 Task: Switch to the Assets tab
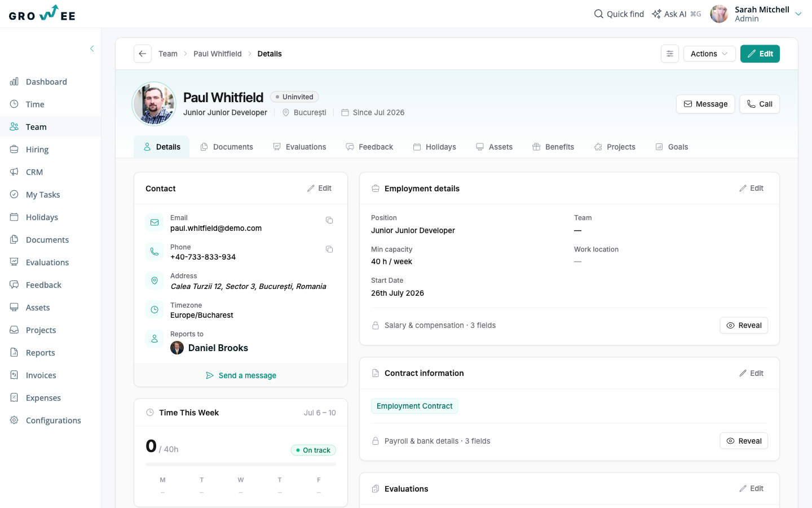tap(495, 147)
